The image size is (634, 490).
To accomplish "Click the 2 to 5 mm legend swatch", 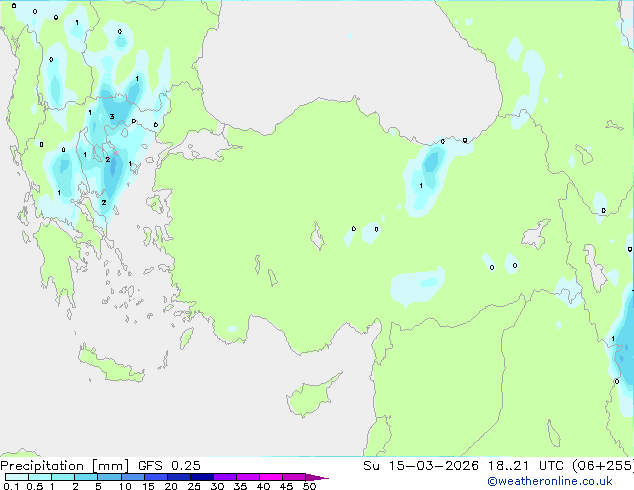I will [x=86, y=477].
